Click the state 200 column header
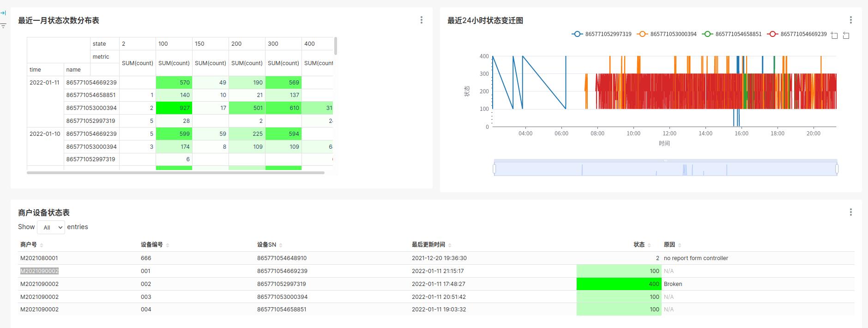868x328 pixels. (x=247, y=43)
